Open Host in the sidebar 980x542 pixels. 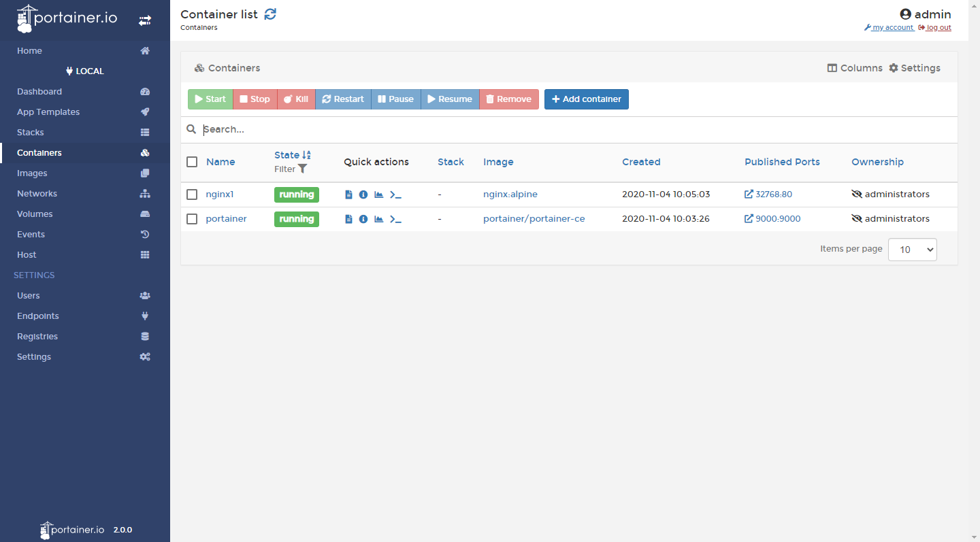85,255
